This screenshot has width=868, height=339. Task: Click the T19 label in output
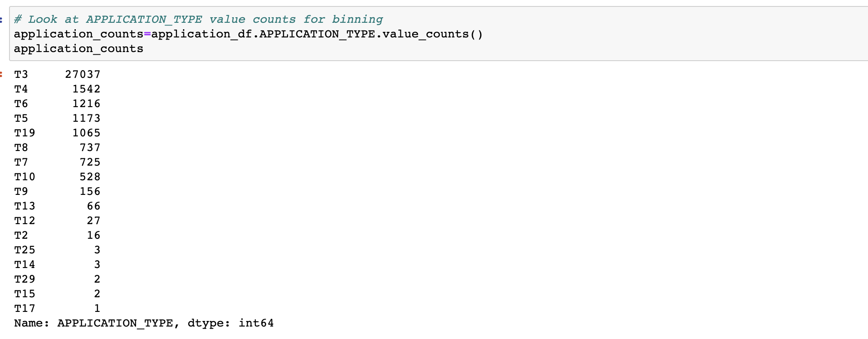tap(25, 133)
